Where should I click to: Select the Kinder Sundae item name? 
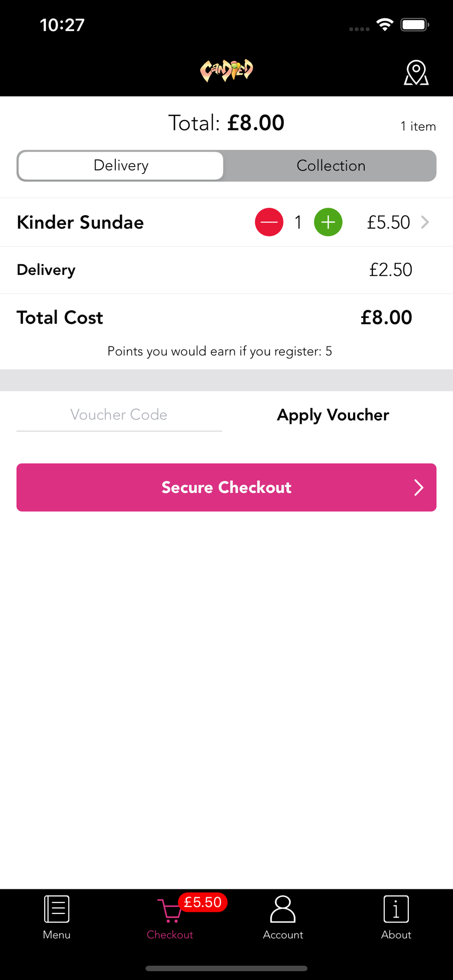coord(80,222)
